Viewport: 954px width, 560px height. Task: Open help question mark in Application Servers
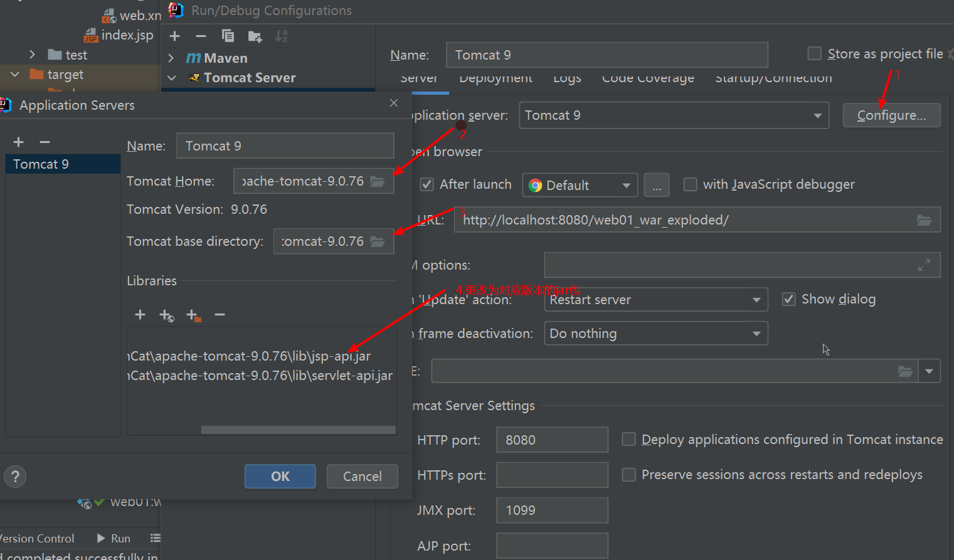16,477
